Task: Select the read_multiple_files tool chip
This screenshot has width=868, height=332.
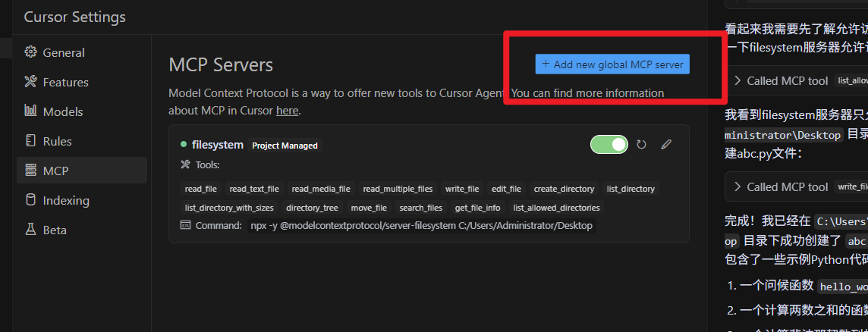Action: coord(398,189)
